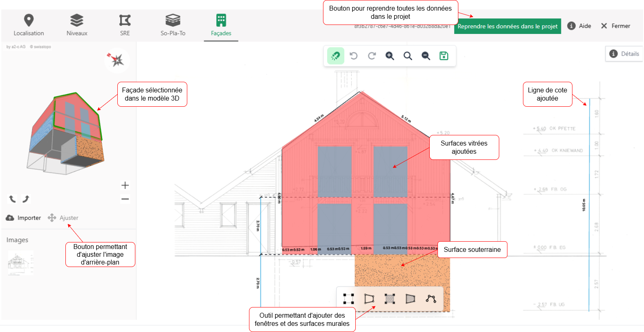Open the SRE tab
Image resolution: width=644 pixels, height=332 pixels.
[125, 25]
